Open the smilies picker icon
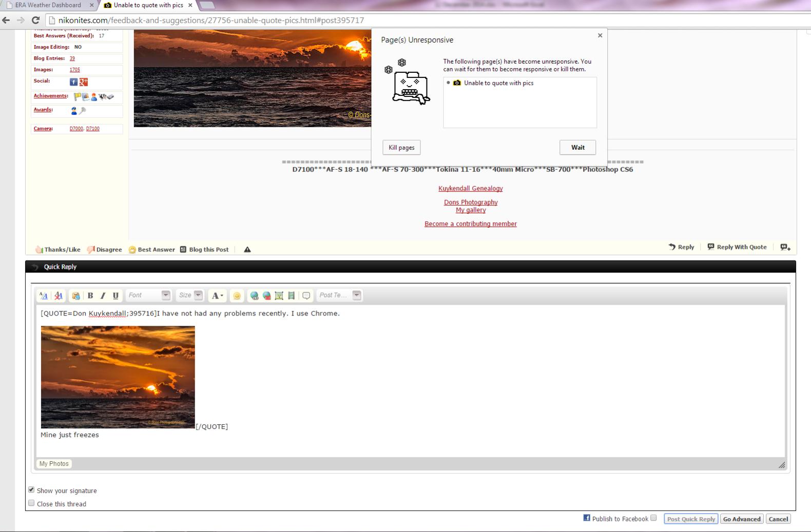Screen dimensions: 811x532 point(237,295)
